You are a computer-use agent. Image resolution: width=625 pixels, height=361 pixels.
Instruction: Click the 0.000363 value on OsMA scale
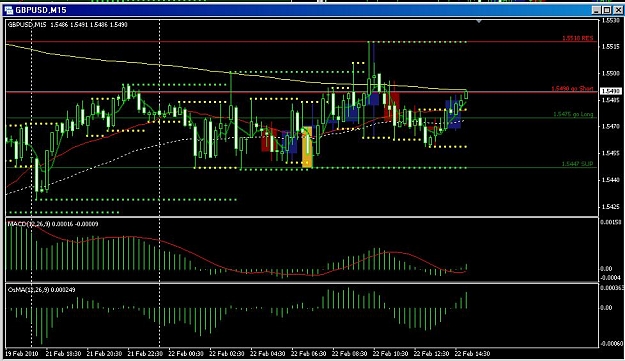coord(612,288)
